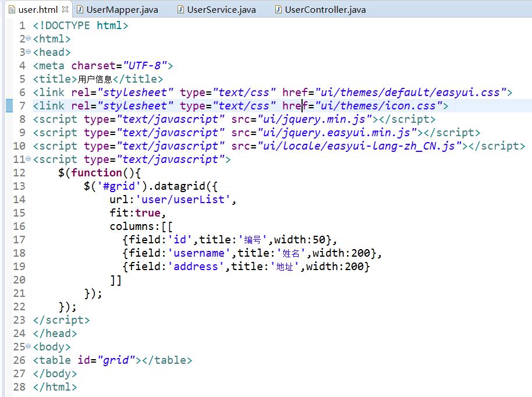
Task: Click the Java icon on UserController.java tab
Action: tap(278, 9)
